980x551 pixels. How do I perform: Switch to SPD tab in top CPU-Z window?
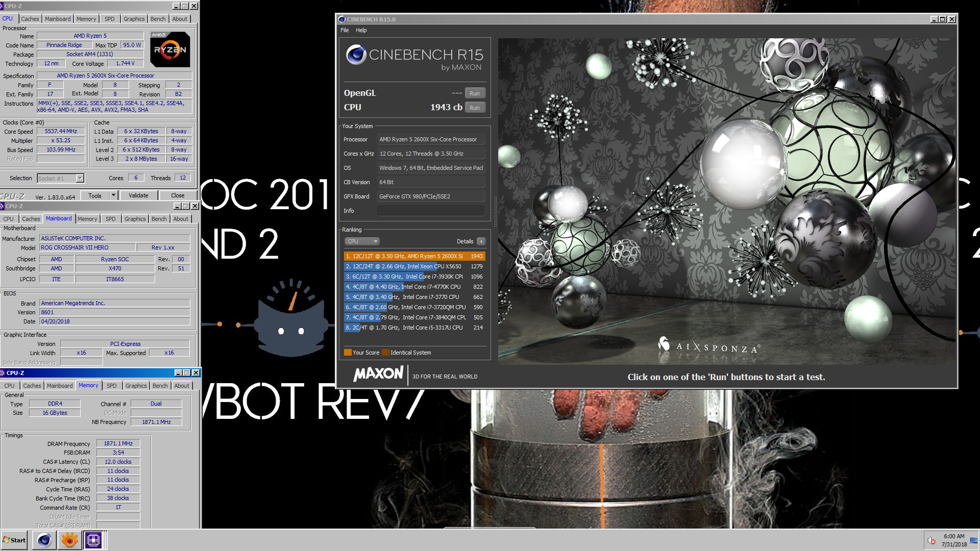click(110, 19)
